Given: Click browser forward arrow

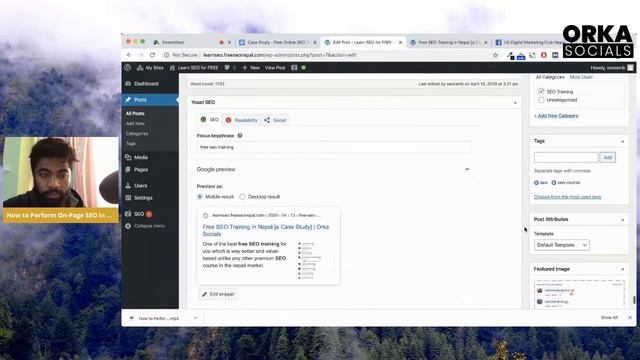Looking at the screenshot, I should pos(141,55).
